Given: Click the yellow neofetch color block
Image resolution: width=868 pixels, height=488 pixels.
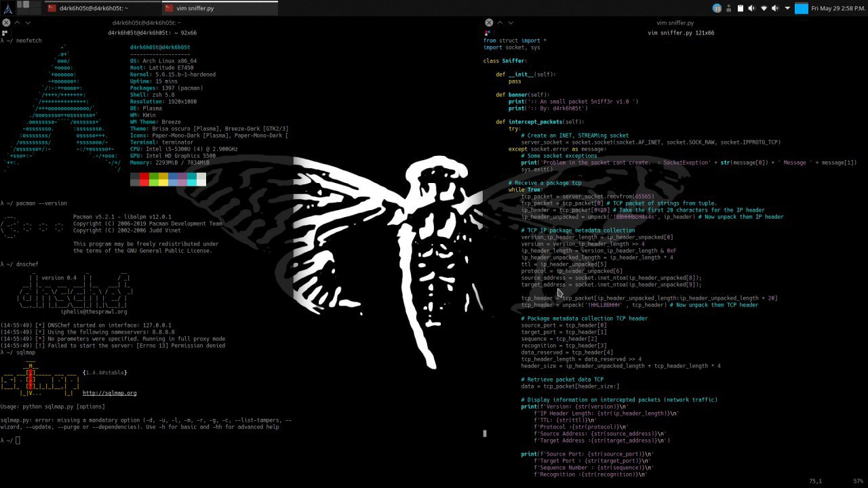Looking at the screenshot, I should point(163,179).
